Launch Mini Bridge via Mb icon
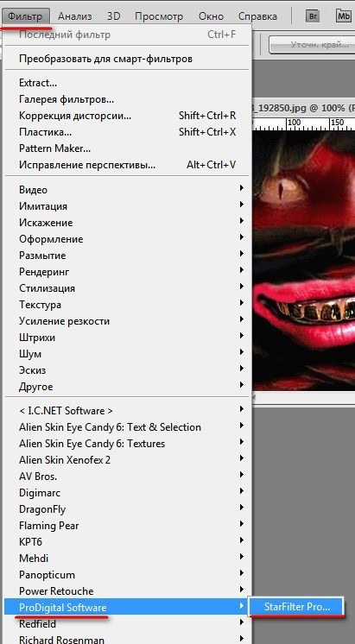355x644 pixels. (344, 16)
